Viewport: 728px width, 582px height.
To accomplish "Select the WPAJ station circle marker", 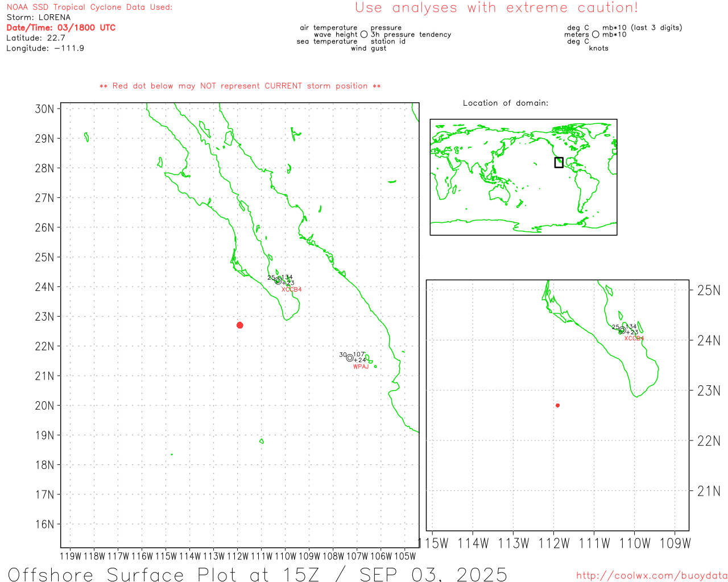I will click(350, 357).
